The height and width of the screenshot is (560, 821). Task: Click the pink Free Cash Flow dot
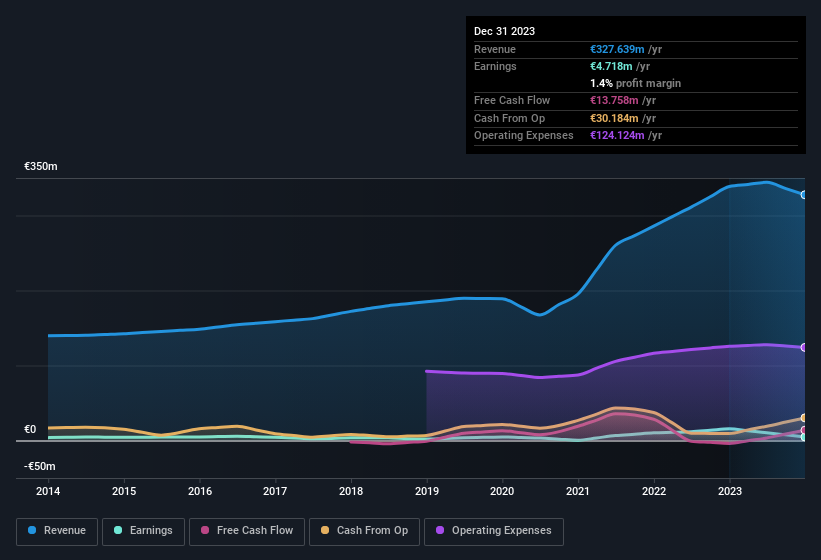206,531
